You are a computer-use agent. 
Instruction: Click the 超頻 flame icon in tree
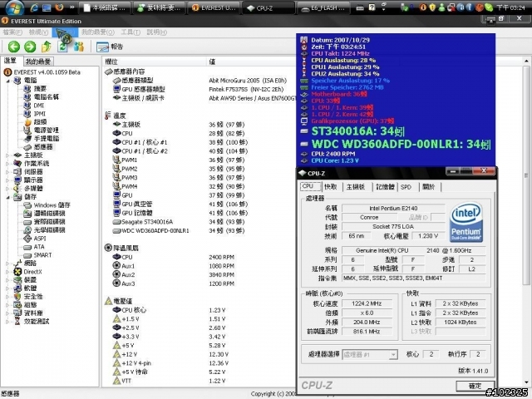(27, 122)
